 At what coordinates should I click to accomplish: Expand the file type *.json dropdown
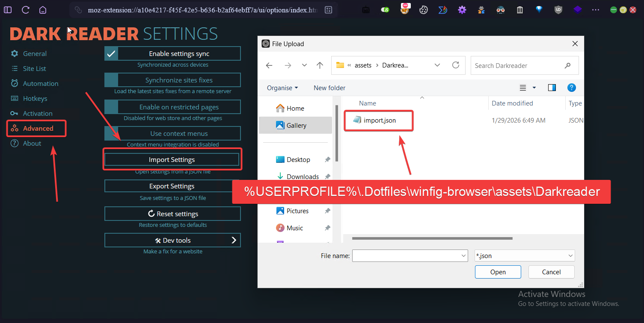(570, 256)
